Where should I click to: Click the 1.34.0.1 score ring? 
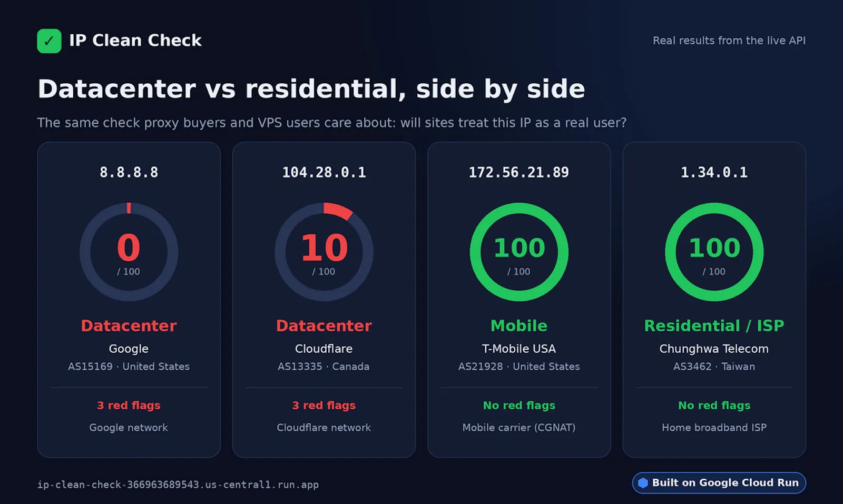[714, 252]
